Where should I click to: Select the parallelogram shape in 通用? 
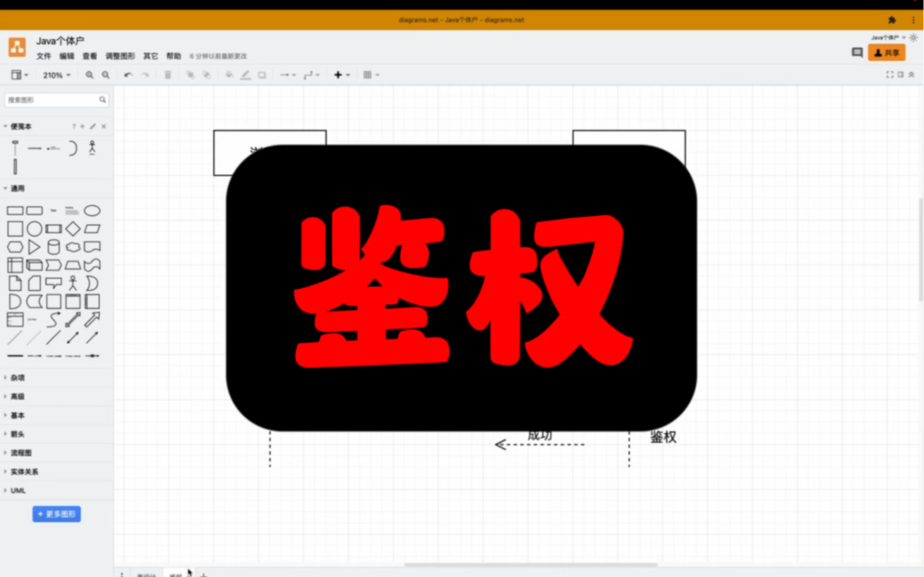(92, 229)
